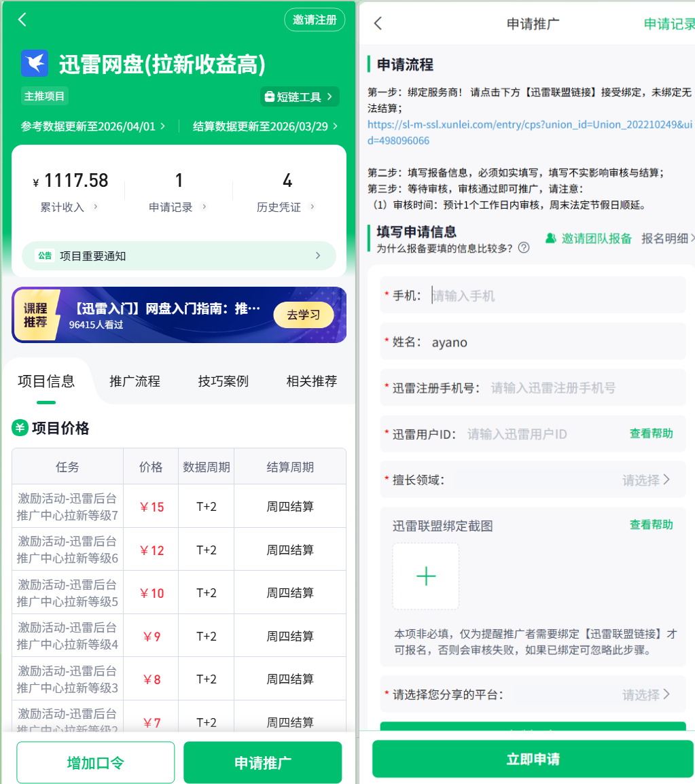Viewport: 695px width, 784px height.
Task: Tap the 申请推广 button at bottom
Action: click(262, 762)
